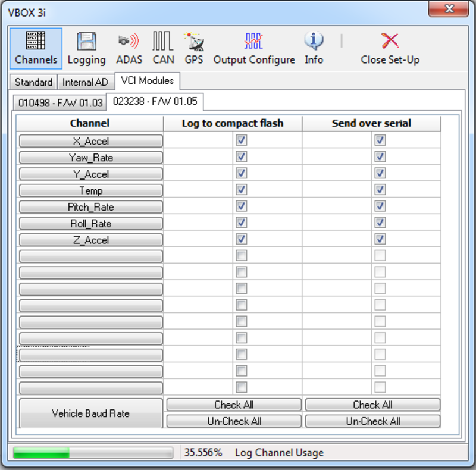Open the Channels setup section
The image size is (476, 470).
point(36,49)
